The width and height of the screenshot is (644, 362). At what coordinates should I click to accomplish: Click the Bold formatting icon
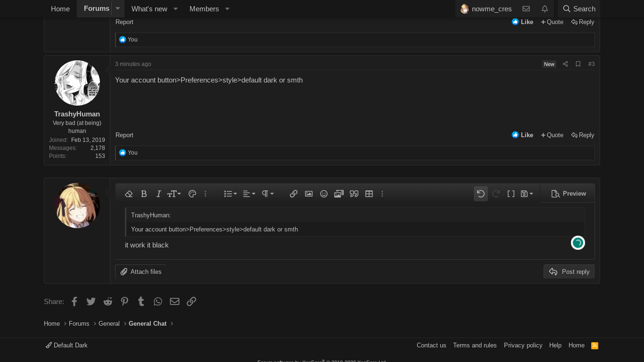144,194
